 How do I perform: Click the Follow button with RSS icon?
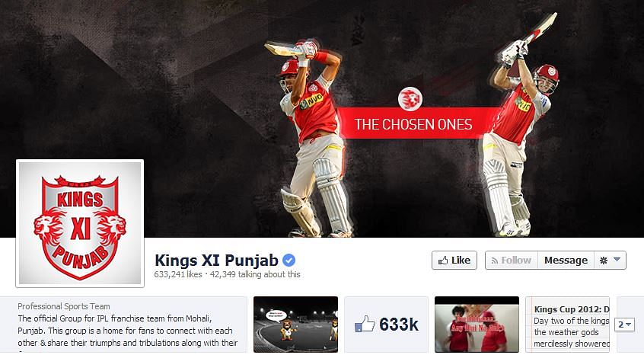click(512, 260)
